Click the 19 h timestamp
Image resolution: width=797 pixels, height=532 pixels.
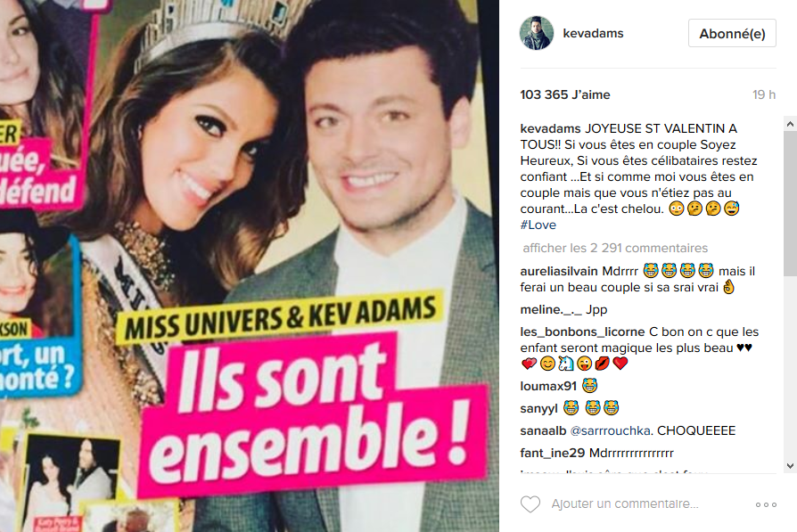764,95
